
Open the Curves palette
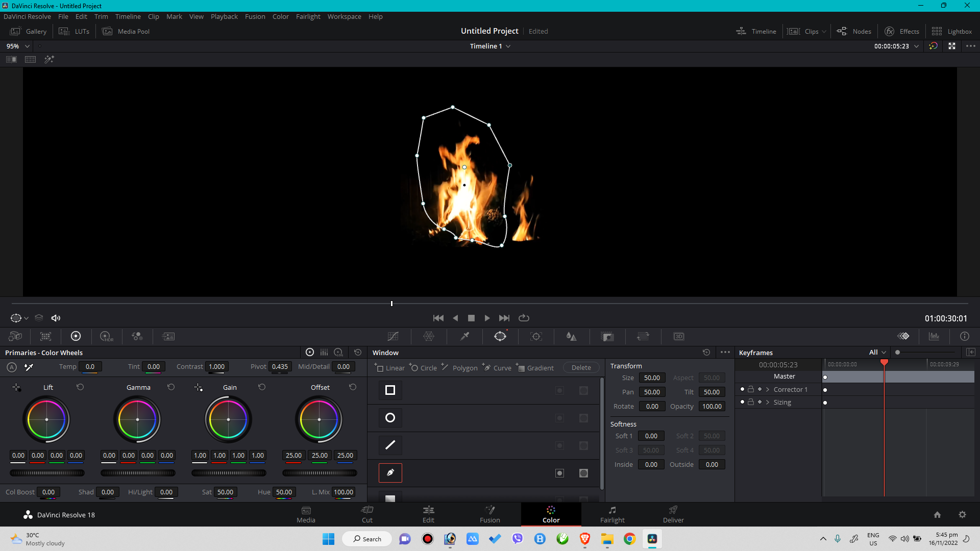(x=393, y=336)
